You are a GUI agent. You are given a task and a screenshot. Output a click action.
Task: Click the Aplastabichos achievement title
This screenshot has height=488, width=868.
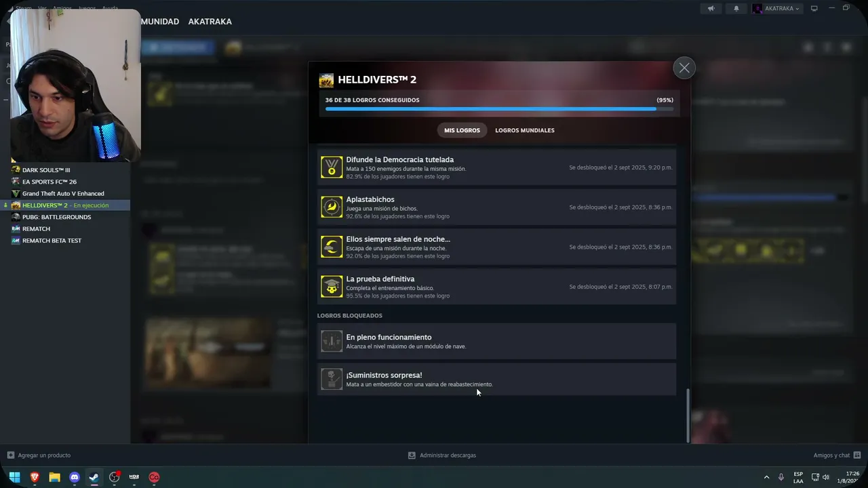click(370, 199)
